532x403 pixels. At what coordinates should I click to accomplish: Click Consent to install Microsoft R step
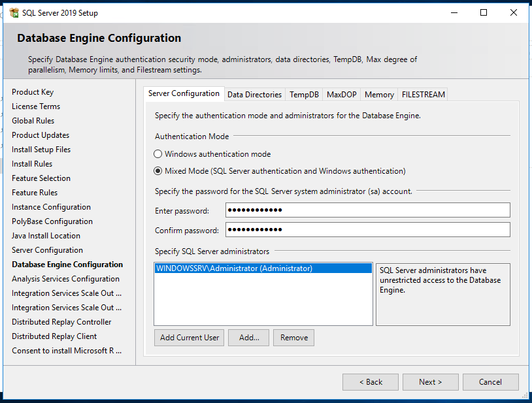pyautogui.click(x=67, y=351)
